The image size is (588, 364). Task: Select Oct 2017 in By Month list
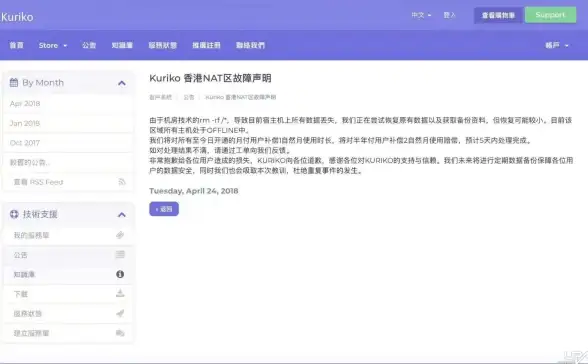click(x=68, y=143)
